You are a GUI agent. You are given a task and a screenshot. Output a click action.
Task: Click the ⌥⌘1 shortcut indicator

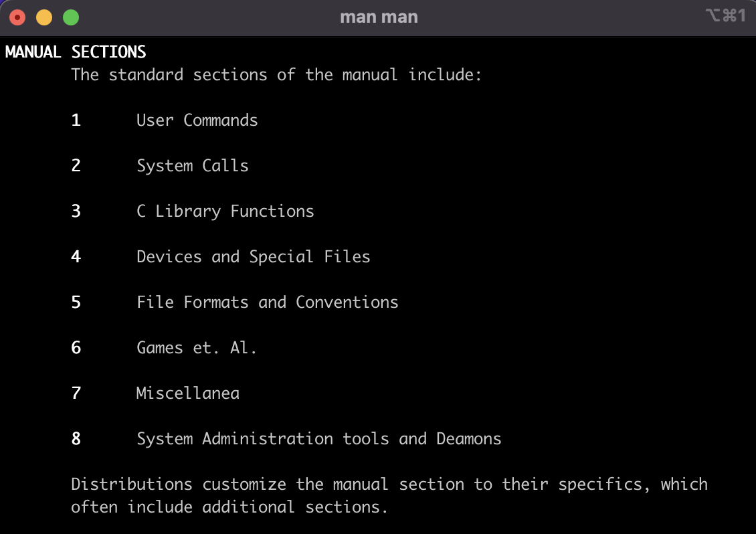pos(726,15)
